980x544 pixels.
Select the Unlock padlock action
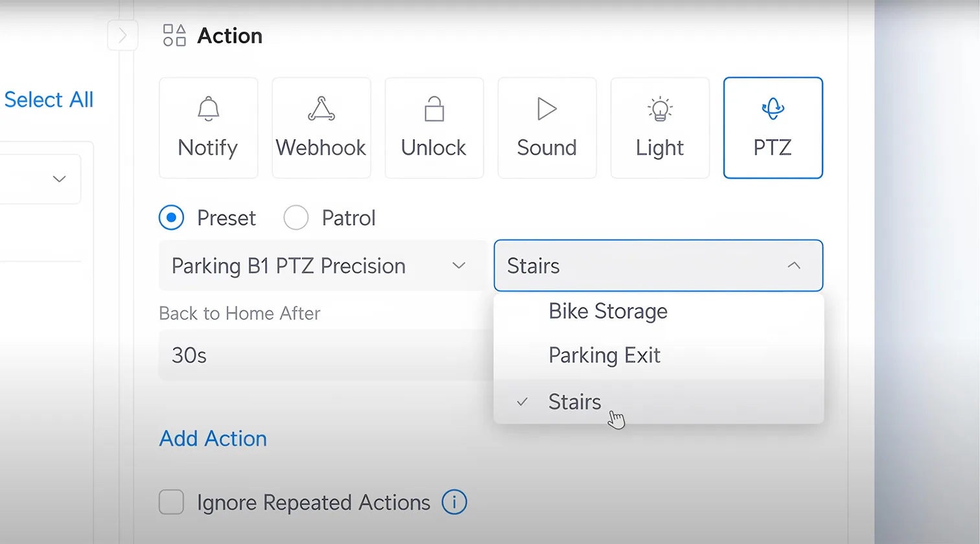pos(434,128)
